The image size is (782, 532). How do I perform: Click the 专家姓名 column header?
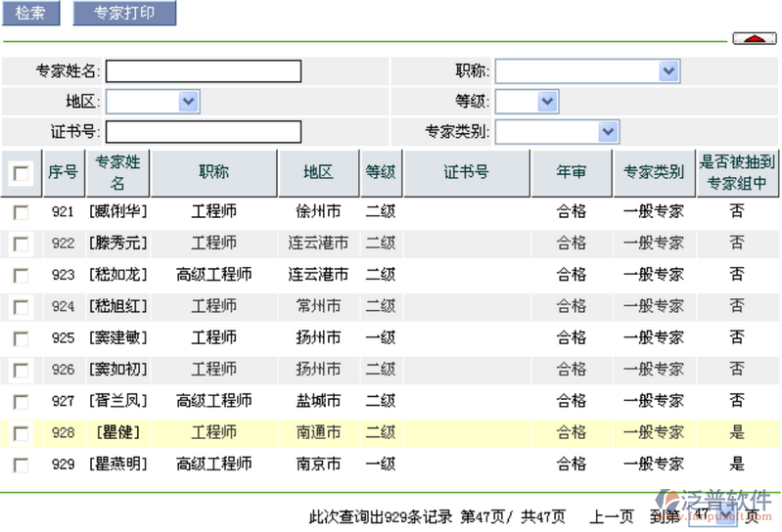point(117,172)
